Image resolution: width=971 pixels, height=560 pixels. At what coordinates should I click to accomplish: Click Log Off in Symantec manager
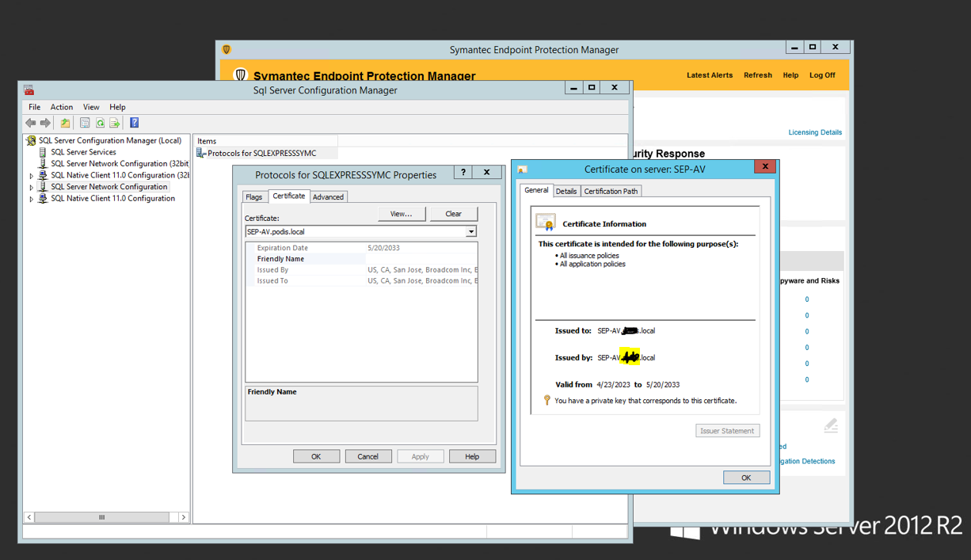point(822,75)
